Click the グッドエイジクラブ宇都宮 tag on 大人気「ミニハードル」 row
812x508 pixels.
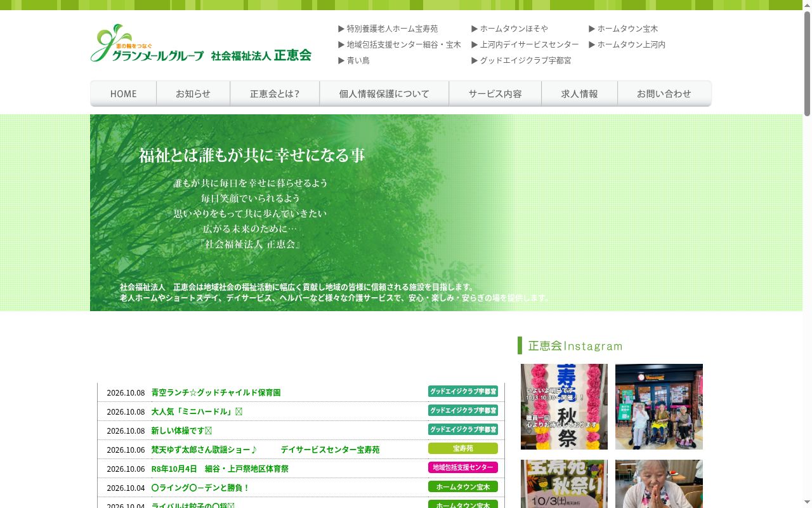point(463,410)
